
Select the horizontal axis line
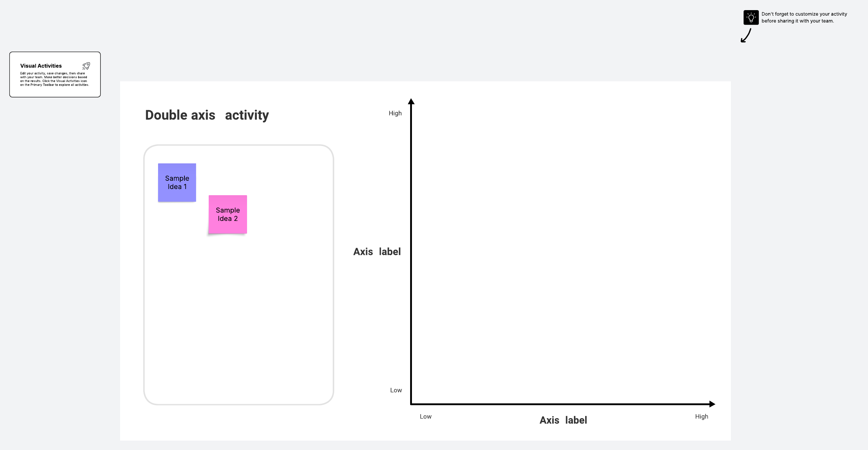[561, 404]
